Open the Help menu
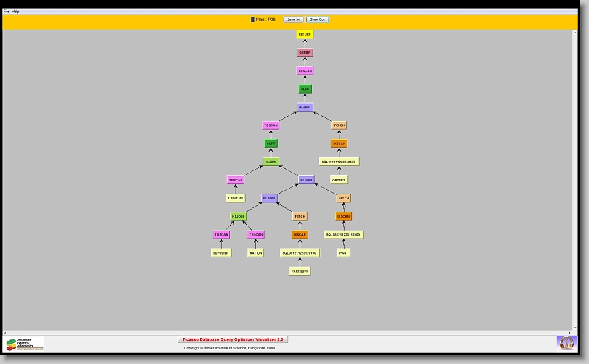The image size is (589, 364). (x=16, y=12)
